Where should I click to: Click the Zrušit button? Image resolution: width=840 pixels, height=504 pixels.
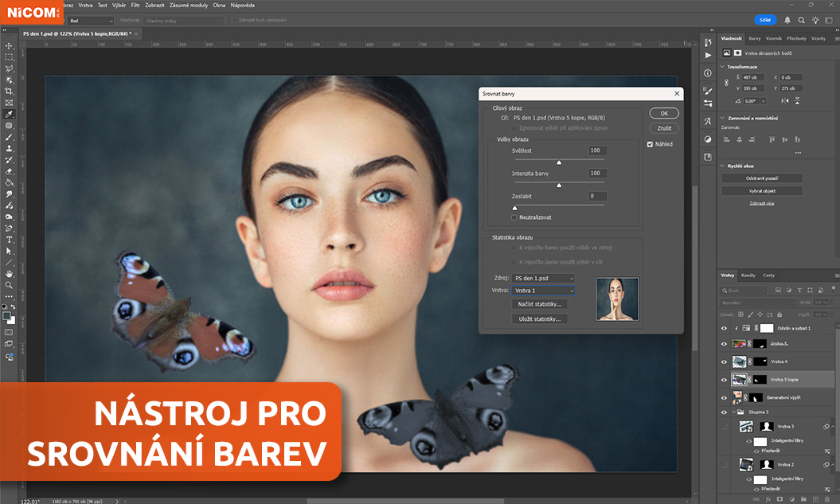(663, 127)
